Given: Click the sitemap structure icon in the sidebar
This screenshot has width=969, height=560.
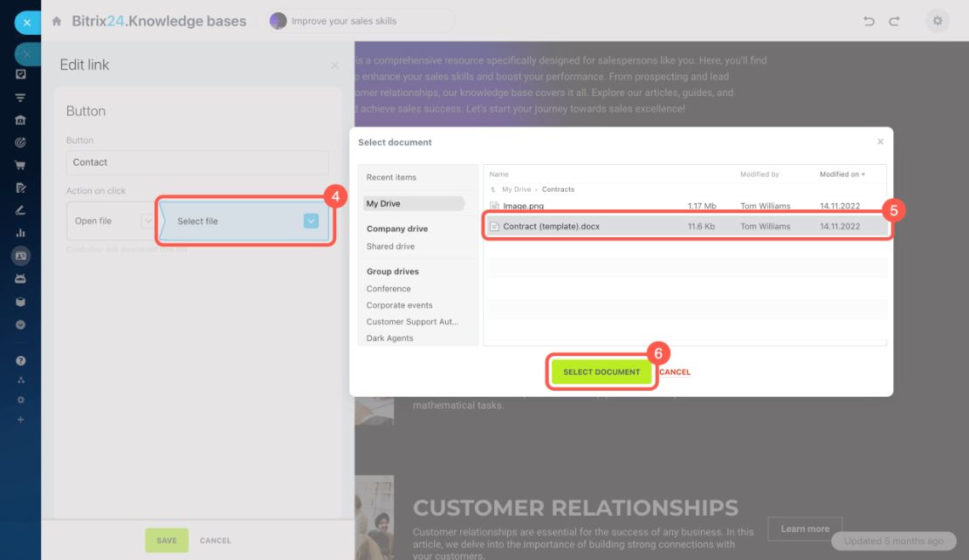Looking at the screenshot, I should [x=20, y=380].
